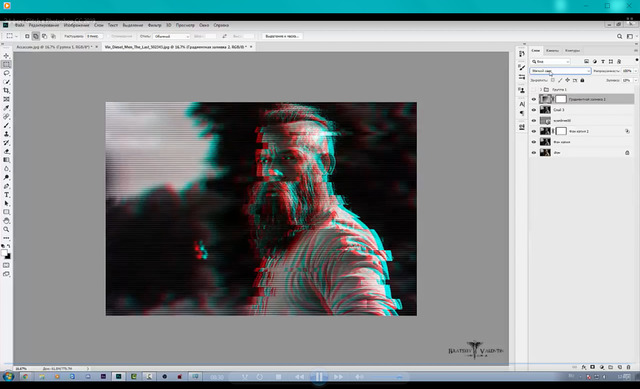Select the Zoom tool in toolbox

click(x=6, y=229)
